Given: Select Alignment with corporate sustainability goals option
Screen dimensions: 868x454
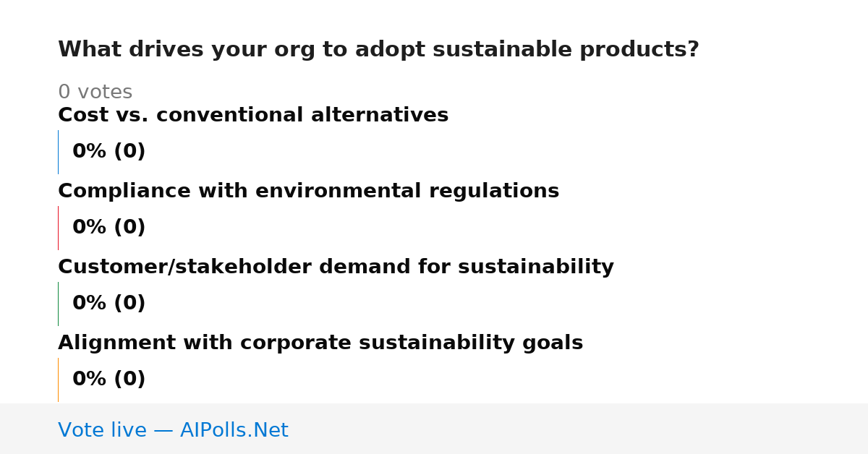Looking at the screenshot, I should (x=320, y=343).
